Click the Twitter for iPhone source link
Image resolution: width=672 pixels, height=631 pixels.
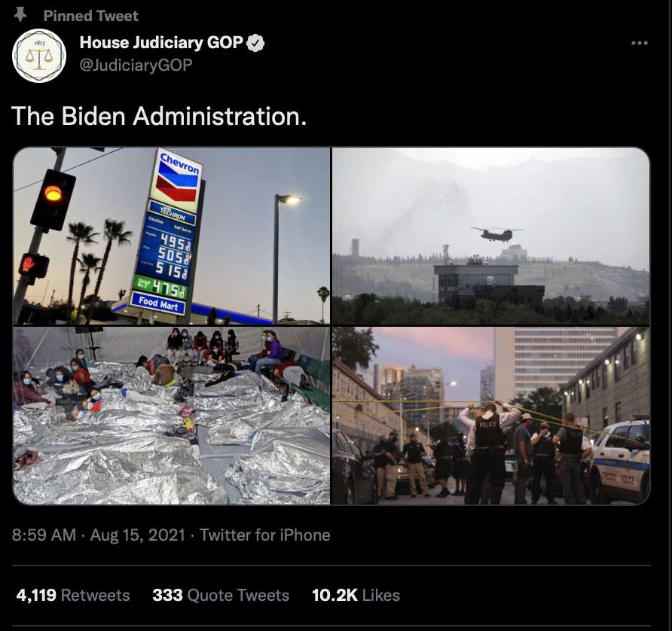tap(265, 535)
